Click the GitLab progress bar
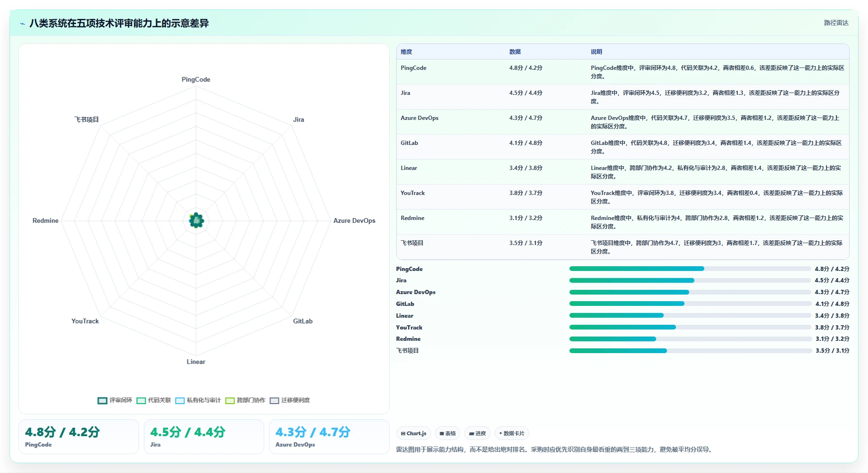Image resolution: width=868 pixels, height=473 pixels. tap(690, 304)
